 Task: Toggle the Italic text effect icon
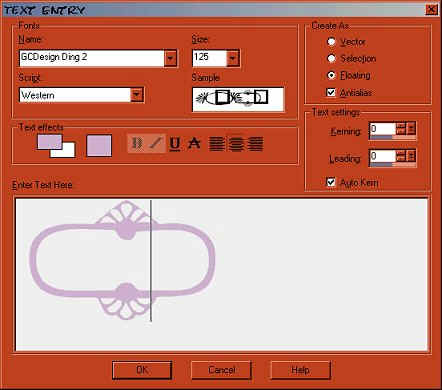155,144
